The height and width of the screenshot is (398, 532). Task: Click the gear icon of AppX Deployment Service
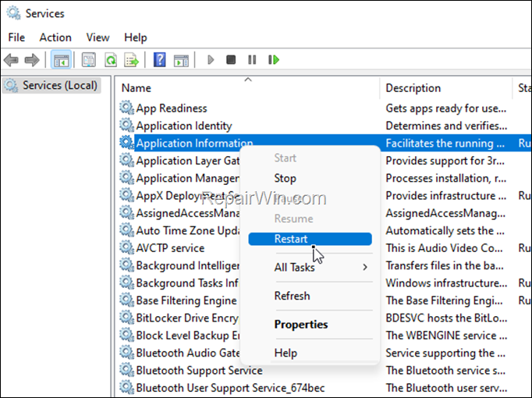click(126, 195)
